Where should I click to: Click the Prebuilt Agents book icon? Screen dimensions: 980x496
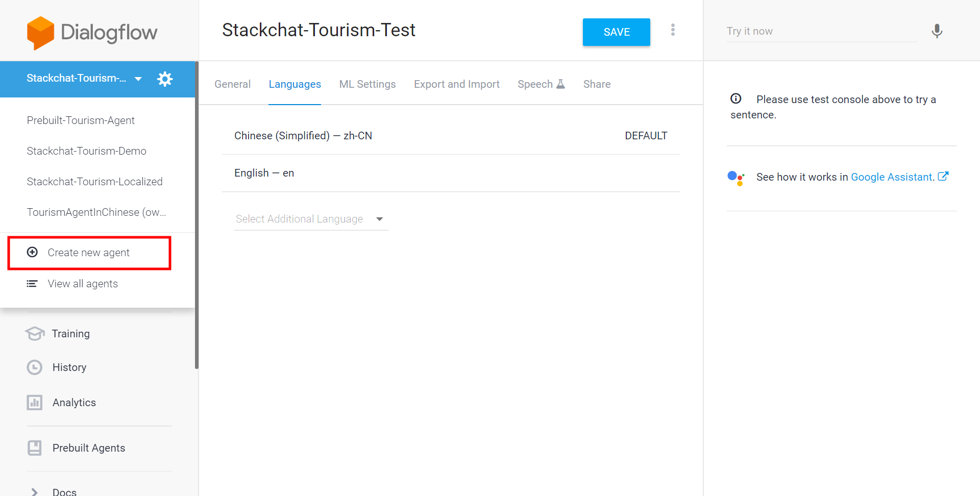(x=34, y=448)
